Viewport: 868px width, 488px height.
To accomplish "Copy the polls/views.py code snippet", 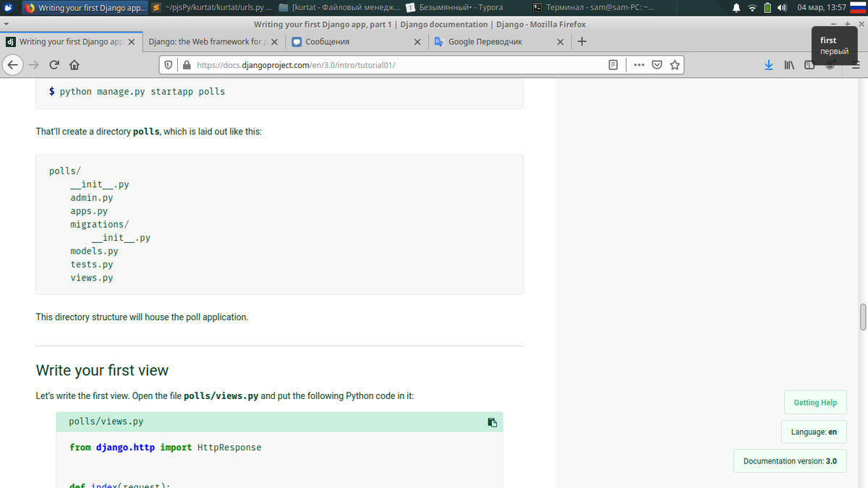I will tap(492, 422).
